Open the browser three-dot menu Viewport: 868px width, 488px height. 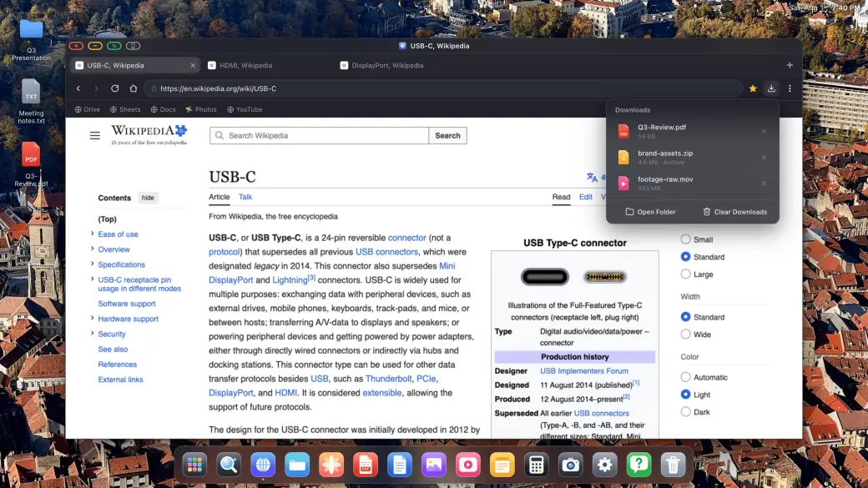point(790,88)
